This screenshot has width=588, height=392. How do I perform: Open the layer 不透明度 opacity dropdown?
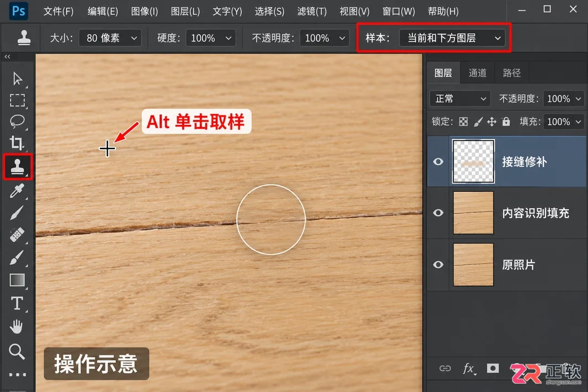pos(564,99)
